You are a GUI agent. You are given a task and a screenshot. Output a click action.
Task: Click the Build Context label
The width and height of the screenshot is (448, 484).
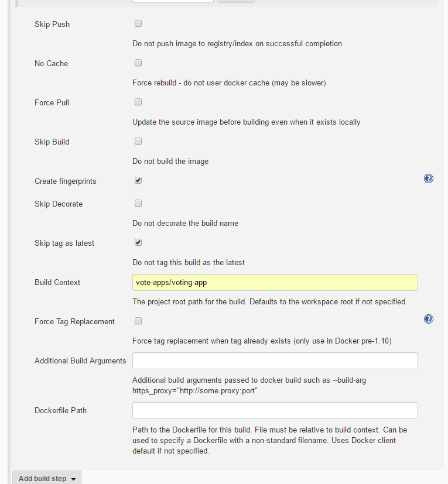coord(57,283)
